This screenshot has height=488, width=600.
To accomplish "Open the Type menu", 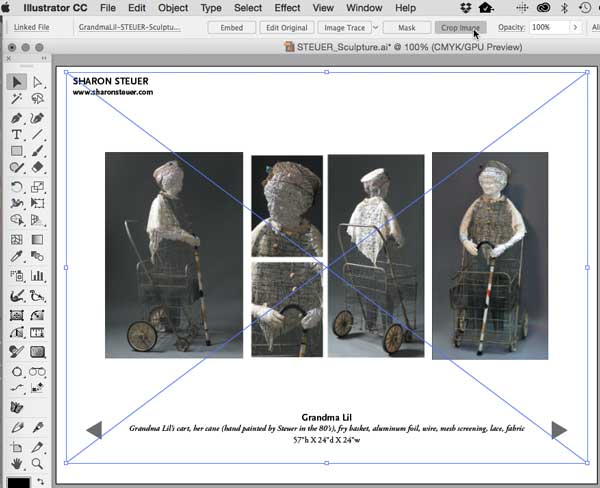I will [x=211, y=8].
